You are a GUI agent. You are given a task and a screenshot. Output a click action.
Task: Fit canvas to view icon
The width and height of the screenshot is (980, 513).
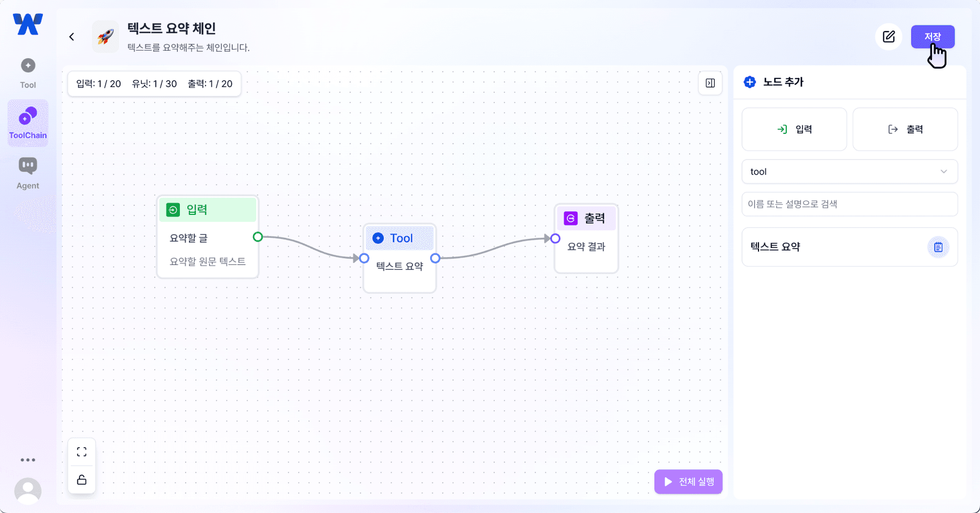pyautogui.click(x=82, y=452)
